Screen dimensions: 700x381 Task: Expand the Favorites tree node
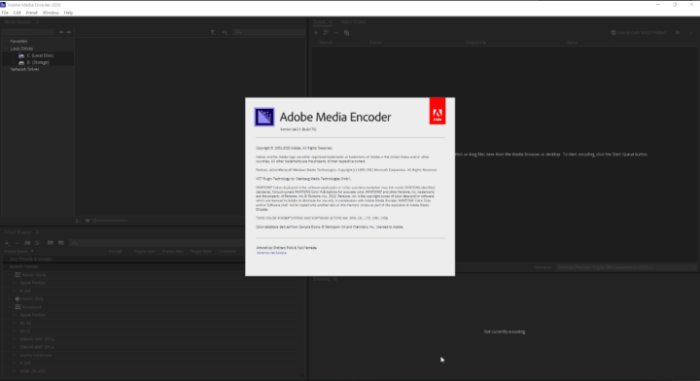click(6, 41)
